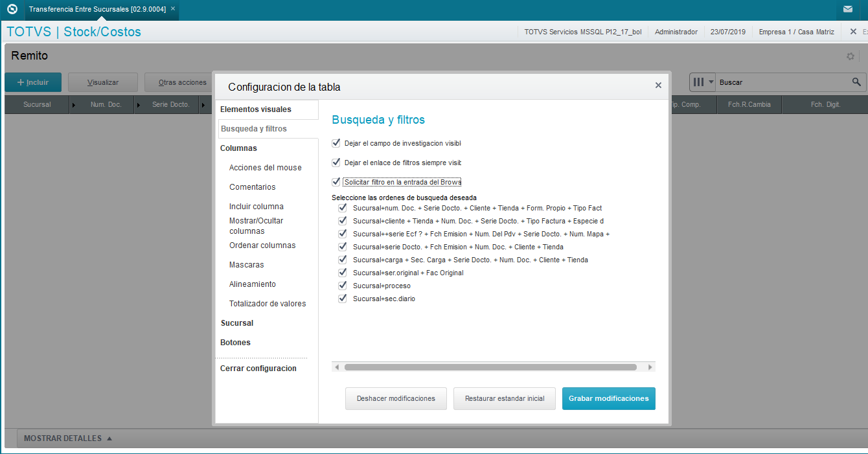The height and width of the screenshot is (454, 868).
Task: Uncheck order Sucursal+cliente + Tienda
Action: (343, 221)
